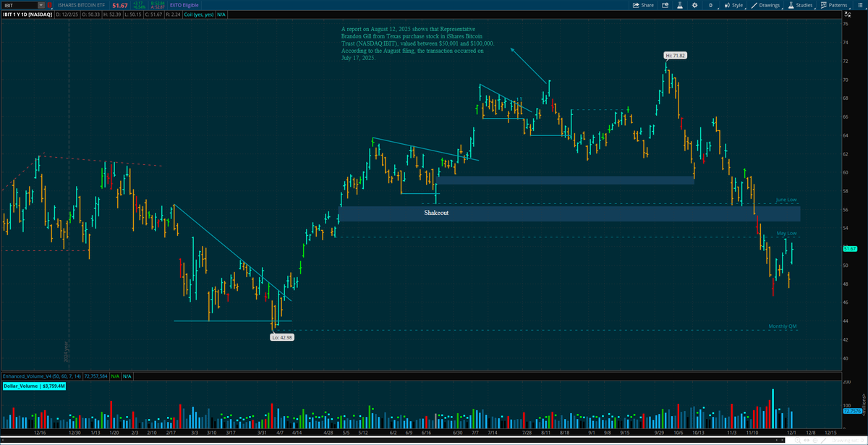Click the Coil (yes, yes) study label
The image size is (868, 445).
[x=199, y=14]
